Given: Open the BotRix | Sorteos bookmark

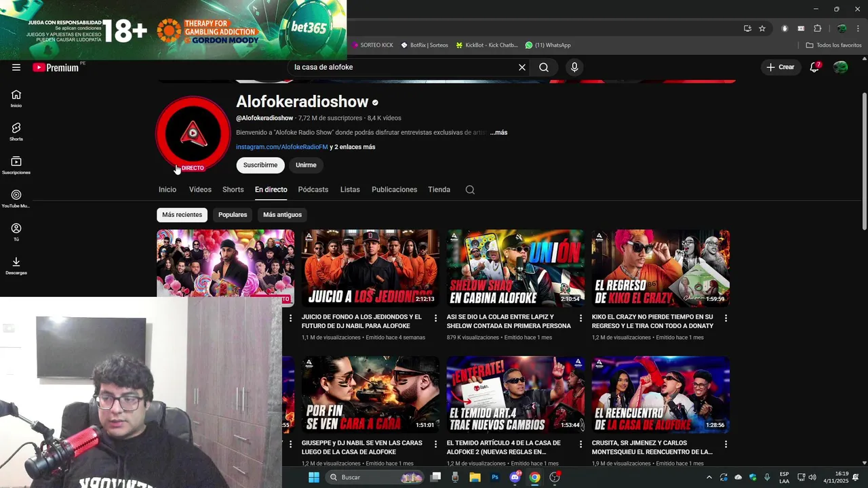Looking at the screenshot, I should (425, 45).
